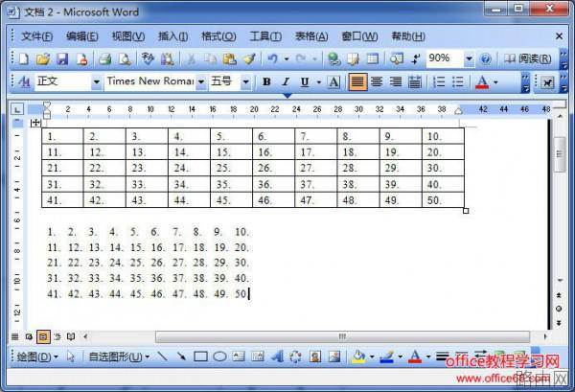Image resolution: width=575 pixels, height=392 pixels.
Task: Click the Paste clipboard icon
Action: click(x=230, y=59)
